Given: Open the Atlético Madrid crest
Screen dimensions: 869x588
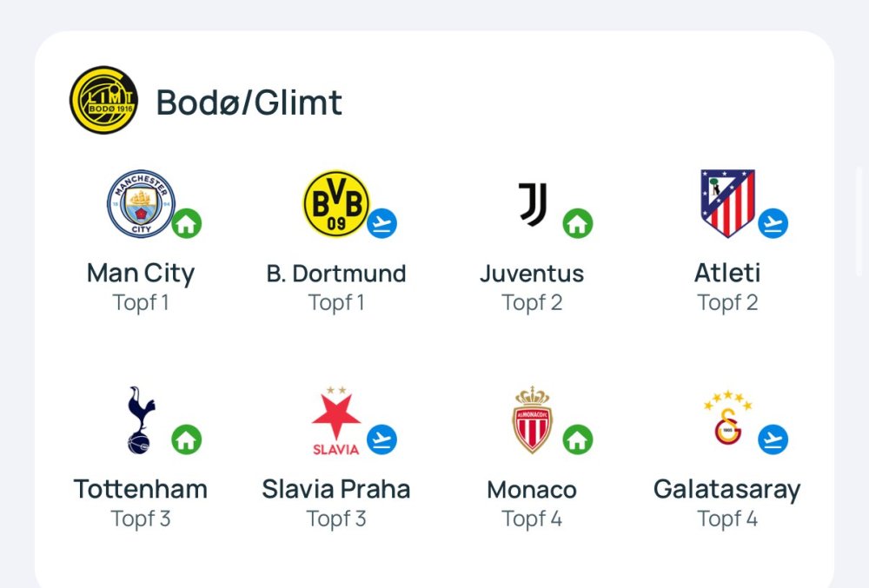Looking at the screenshot, I should (727, 203).
